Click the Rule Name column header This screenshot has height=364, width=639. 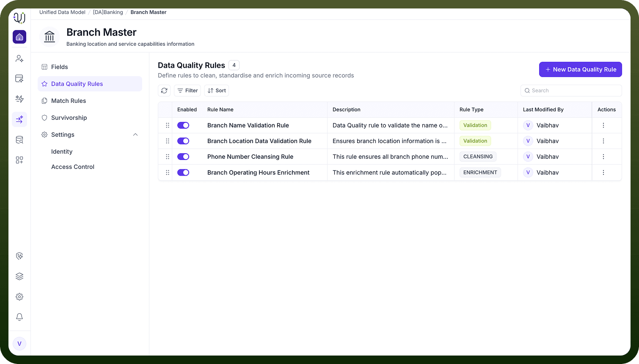point(220,110)
